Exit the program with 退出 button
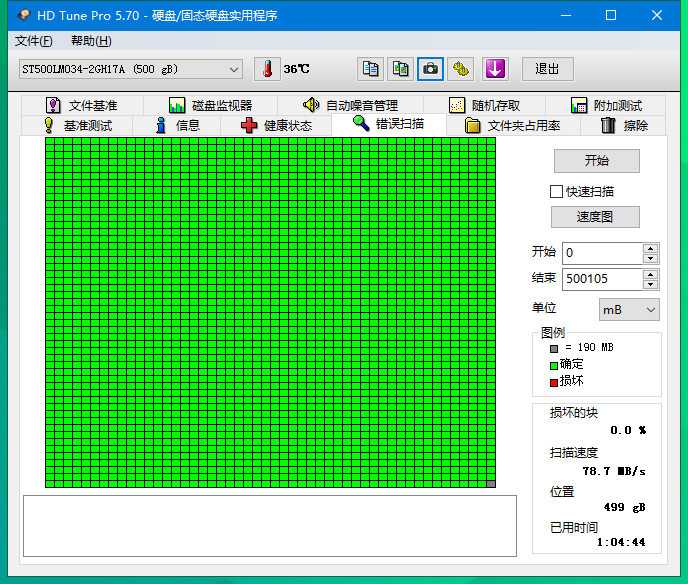This screenshot has height=584, width=688. point(547,69)
